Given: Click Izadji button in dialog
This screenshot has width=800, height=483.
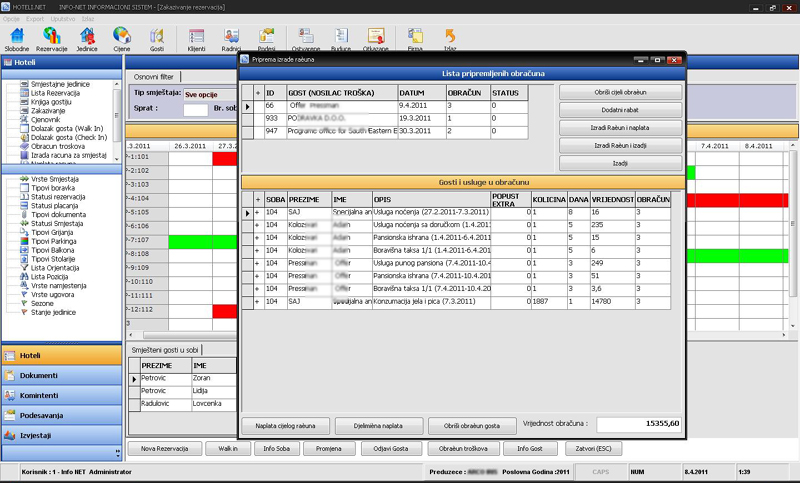Looking at the screenshot, I should coord(620,163).
